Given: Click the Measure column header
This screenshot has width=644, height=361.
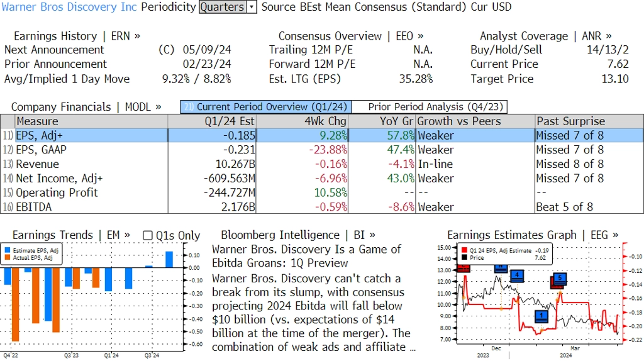Looking at the screenshot, I should [x=91, y=121].
